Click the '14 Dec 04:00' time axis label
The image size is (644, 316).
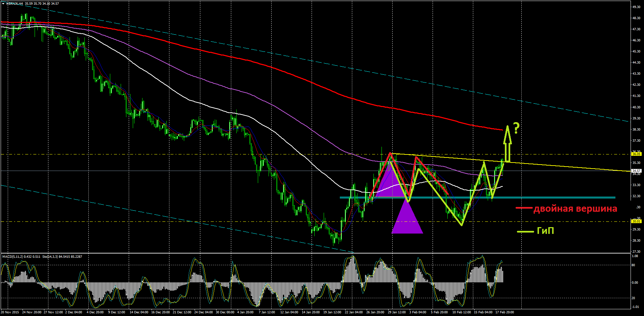[x=139, y=312]
